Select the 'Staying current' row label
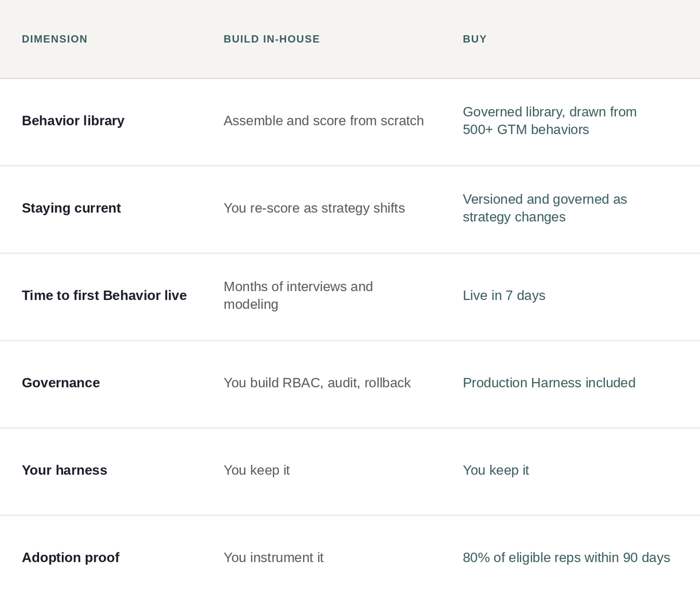 pyautogui.click(x=71, y=208)
